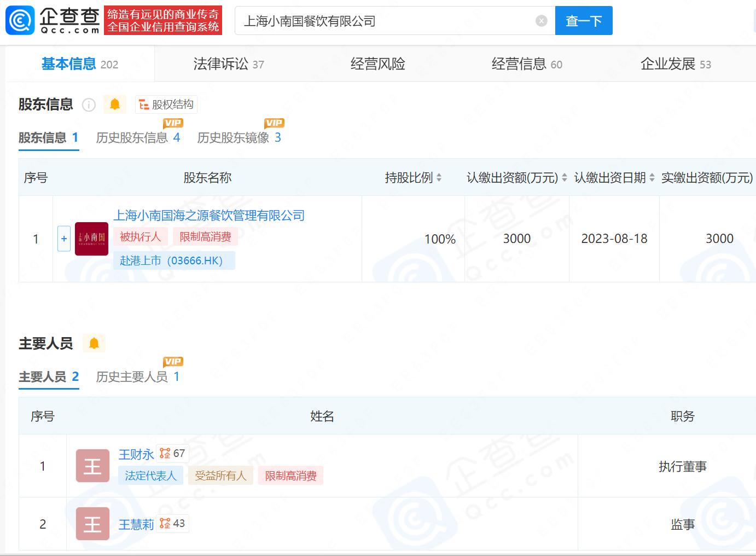Switch to the 经营风险 tab

coord(377,64)
